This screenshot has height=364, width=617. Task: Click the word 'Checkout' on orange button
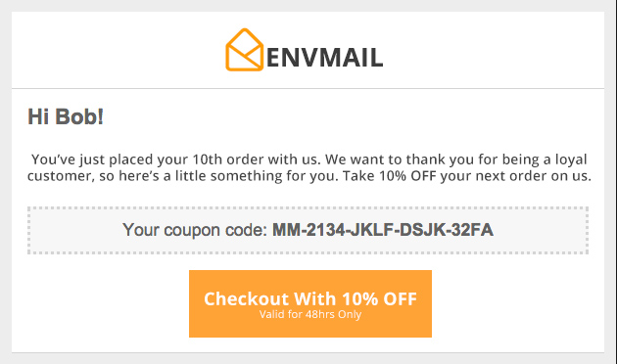pos(247,298)
